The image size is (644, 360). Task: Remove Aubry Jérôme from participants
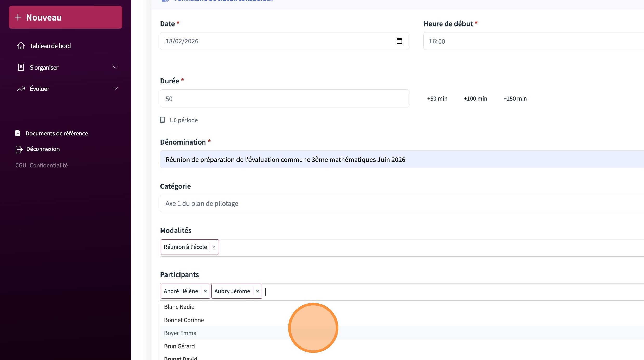coord(257,291)
